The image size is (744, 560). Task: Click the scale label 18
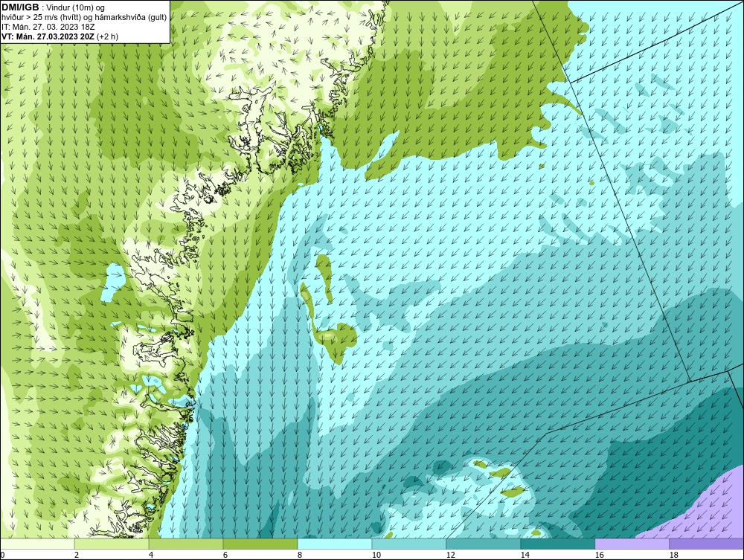pyautogui.click(x=673, y=555)
